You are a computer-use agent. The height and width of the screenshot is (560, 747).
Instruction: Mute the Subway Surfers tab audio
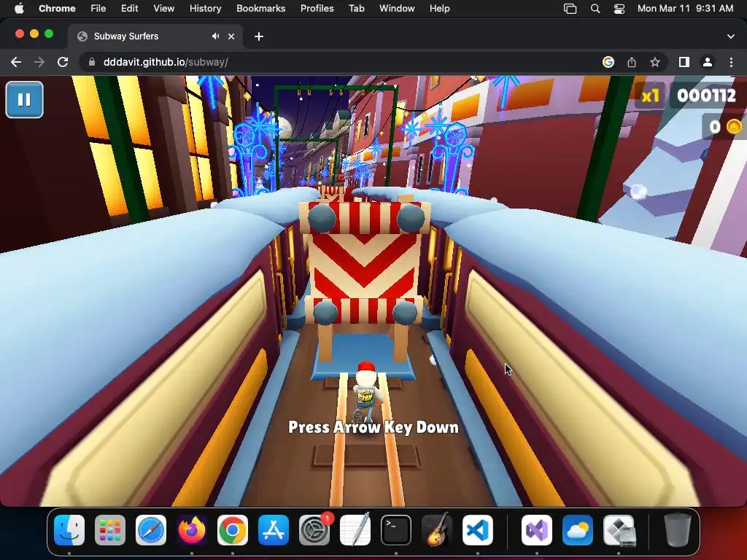(215, 36)
